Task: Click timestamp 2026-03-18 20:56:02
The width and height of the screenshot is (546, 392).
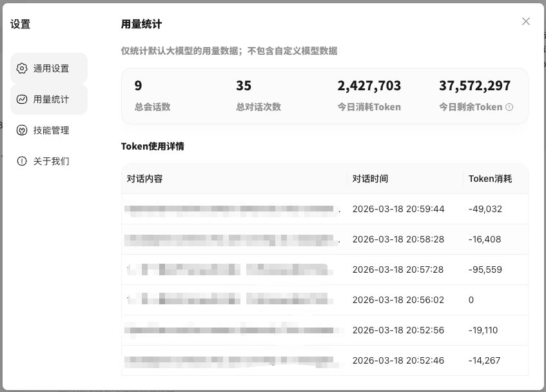Action: (x=398, y=300)
